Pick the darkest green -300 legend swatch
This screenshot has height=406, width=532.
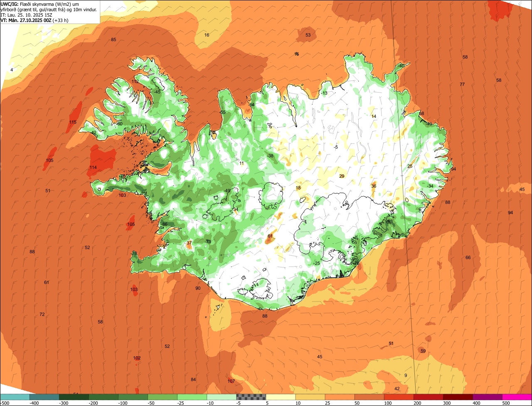click(x=74, y=397)
